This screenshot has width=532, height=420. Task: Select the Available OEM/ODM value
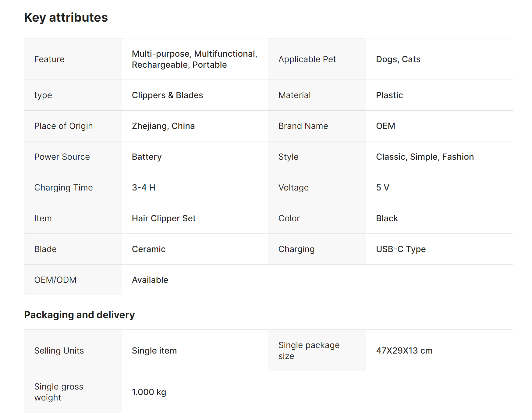pos(150,280)
